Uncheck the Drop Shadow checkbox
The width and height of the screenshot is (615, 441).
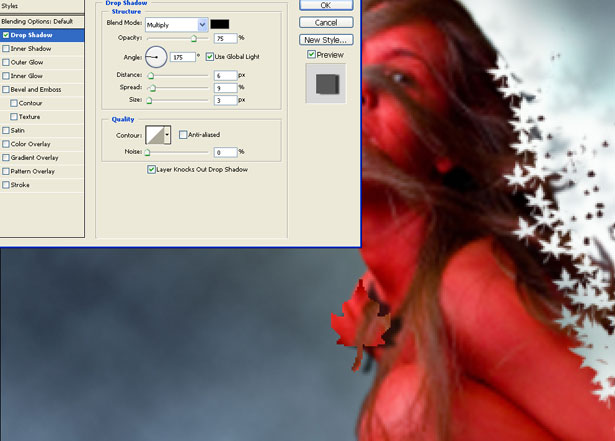(x=6, y=35)
